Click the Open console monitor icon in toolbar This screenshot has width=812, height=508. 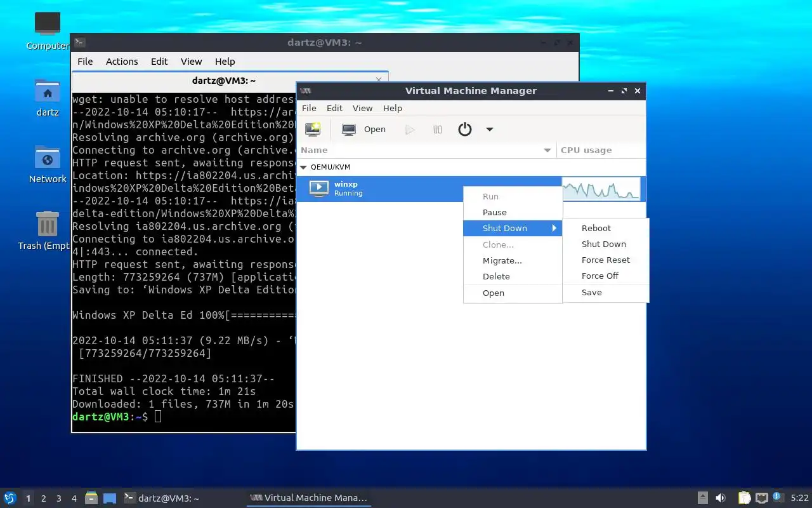pyautogui.click(x=349, y=130)
